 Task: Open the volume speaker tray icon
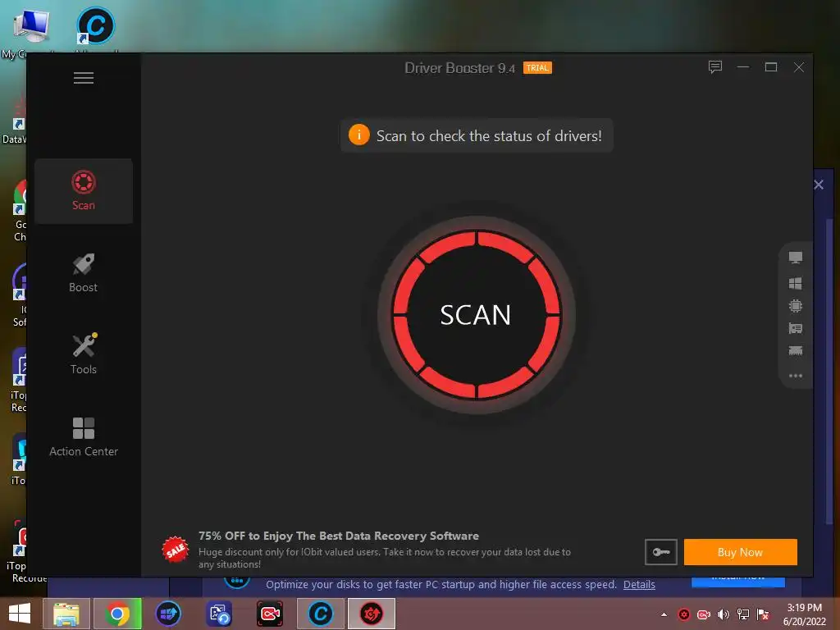point(724,614)
